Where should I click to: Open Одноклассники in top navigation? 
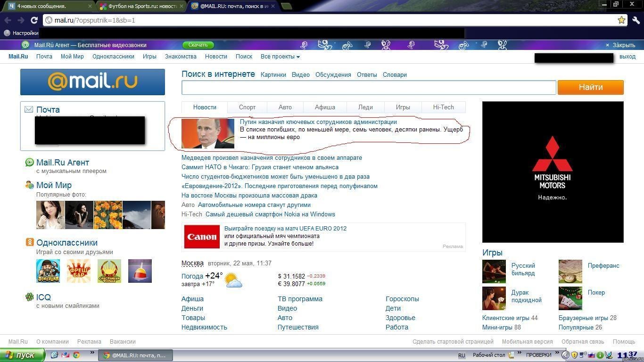pos(114,57)
